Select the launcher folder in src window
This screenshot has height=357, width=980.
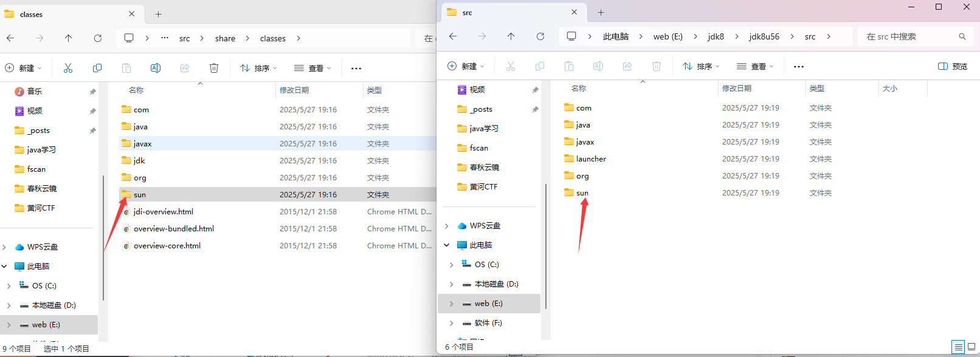591,159
